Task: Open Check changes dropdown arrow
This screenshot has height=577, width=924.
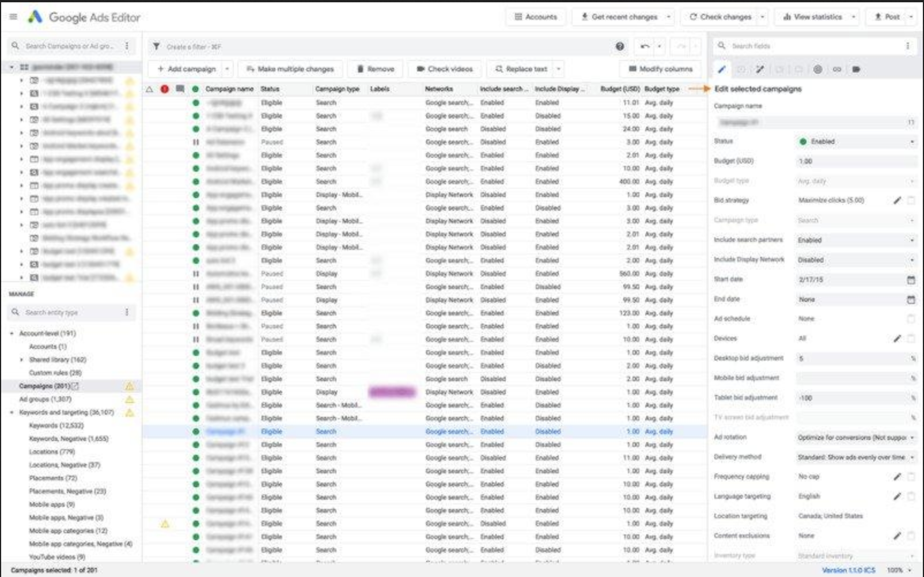Action: (762, 17)
